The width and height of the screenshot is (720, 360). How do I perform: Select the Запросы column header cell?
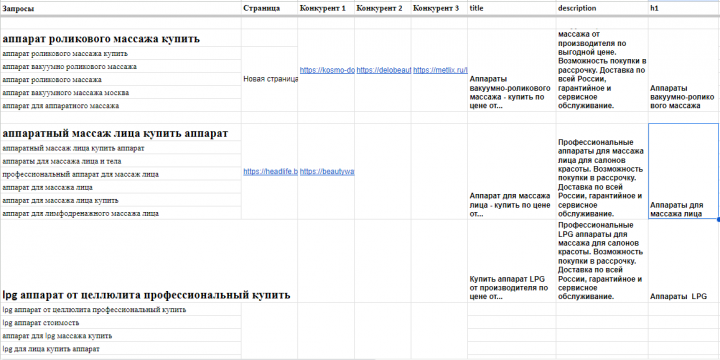tap(121, 9)
